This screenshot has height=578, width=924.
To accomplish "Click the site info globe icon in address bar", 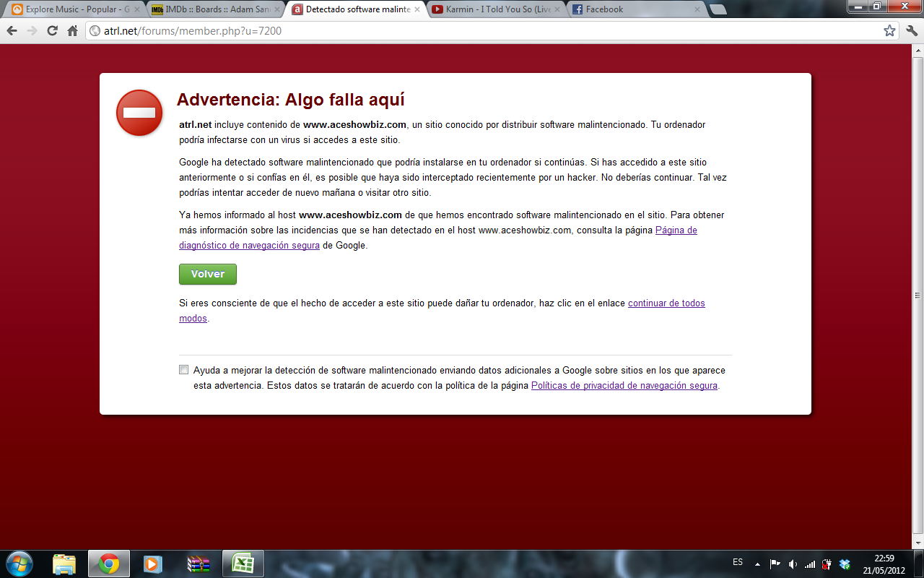I will point(95,31).
